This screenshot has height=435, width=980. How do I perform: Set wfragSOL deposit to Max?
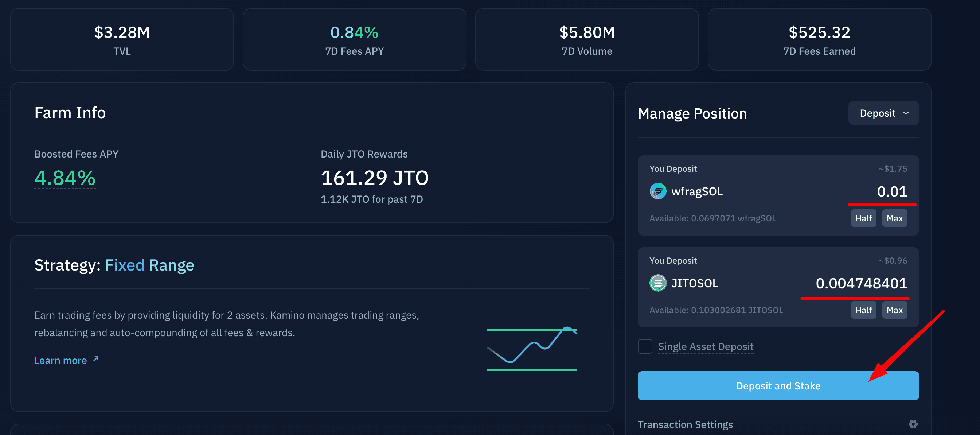click(894, 218)
